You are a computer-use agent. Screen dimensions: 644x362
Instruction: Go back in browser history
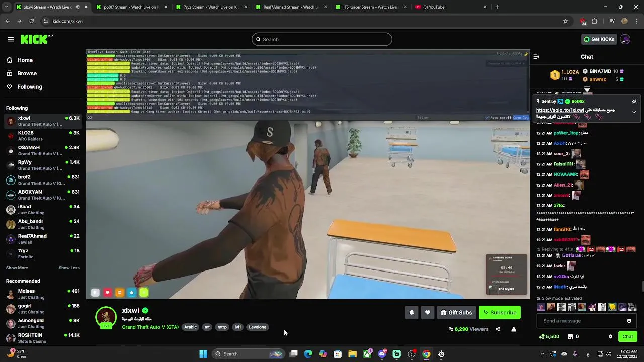pyautogui.click(x=7, y=21)
